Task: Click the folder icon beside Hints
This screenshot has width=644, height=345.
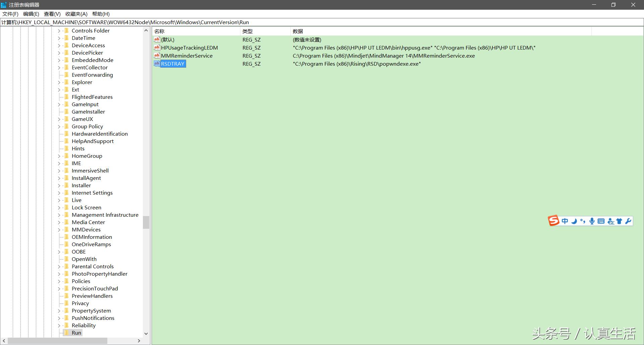Action: (66, 148)
